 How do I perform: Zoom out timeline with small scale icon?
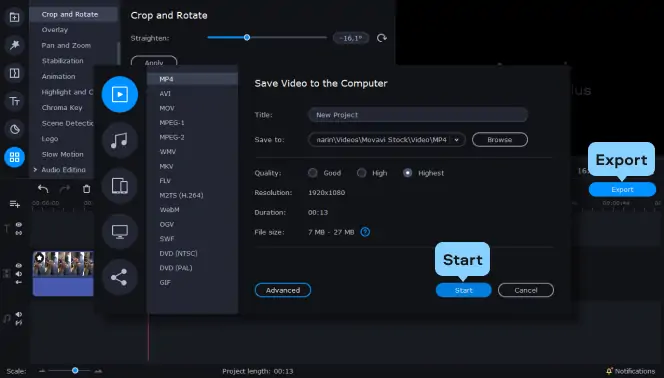click(x=42, y=371)
